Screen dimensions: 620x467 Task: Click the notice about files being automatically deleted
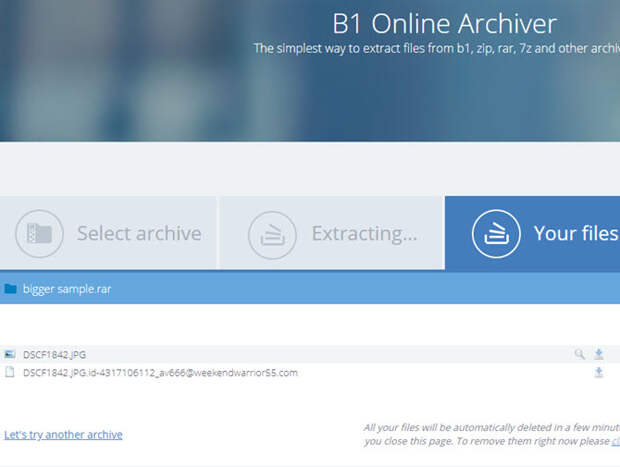point(491,434)
